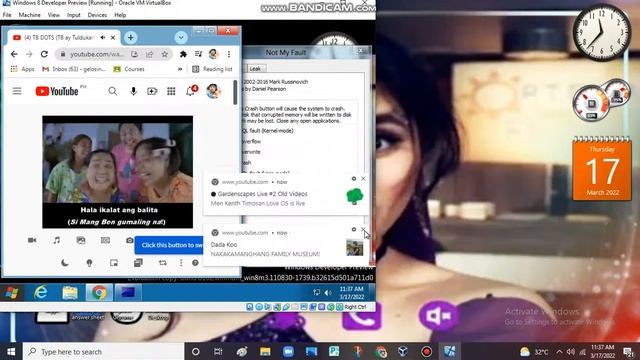Image resolution: width=640 pixels, height=360 pixels.
Task: Open the YouTube account avatar
Action: pos(213,91)
